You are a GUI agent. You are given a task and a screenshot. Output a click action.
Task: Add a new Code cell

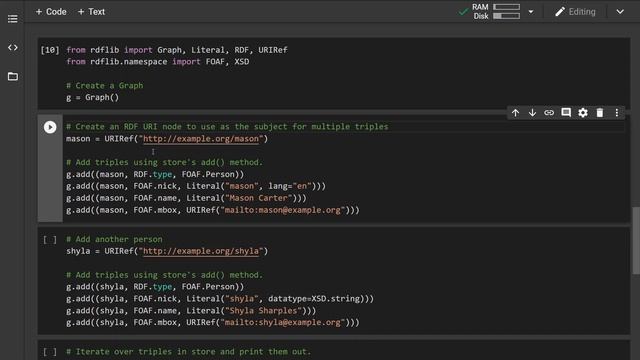(x=51, y=12)
